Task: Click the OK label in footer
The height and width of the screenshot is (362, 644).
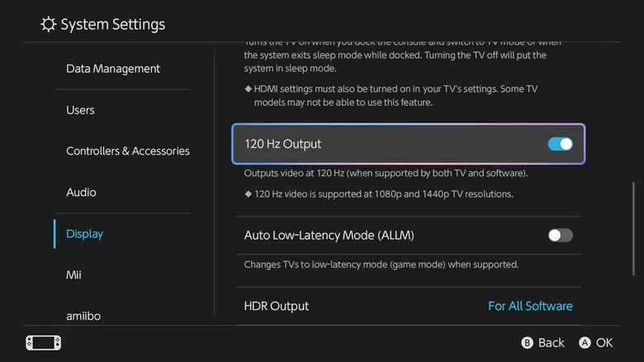Action: [x=604, y=342]
